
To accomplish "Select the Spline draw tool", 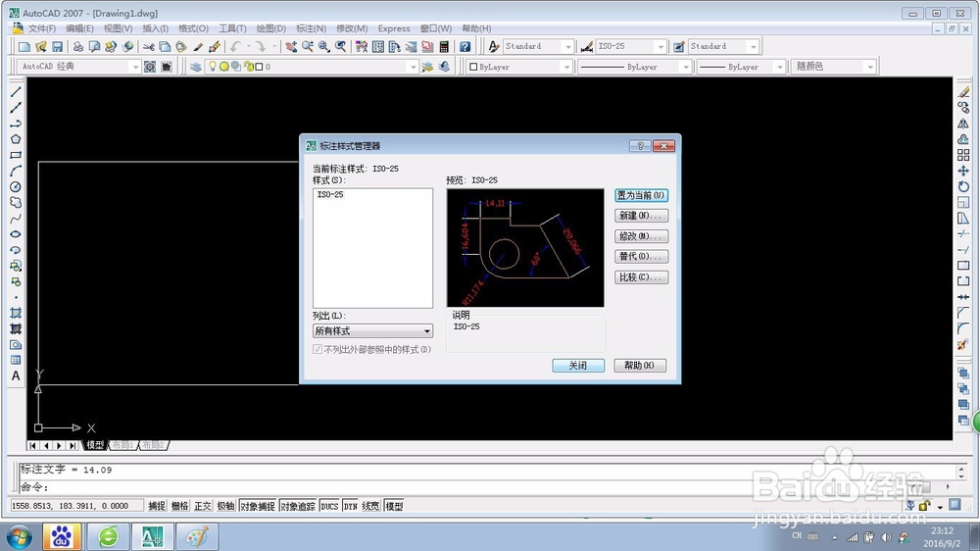I will tap(16, 219).
